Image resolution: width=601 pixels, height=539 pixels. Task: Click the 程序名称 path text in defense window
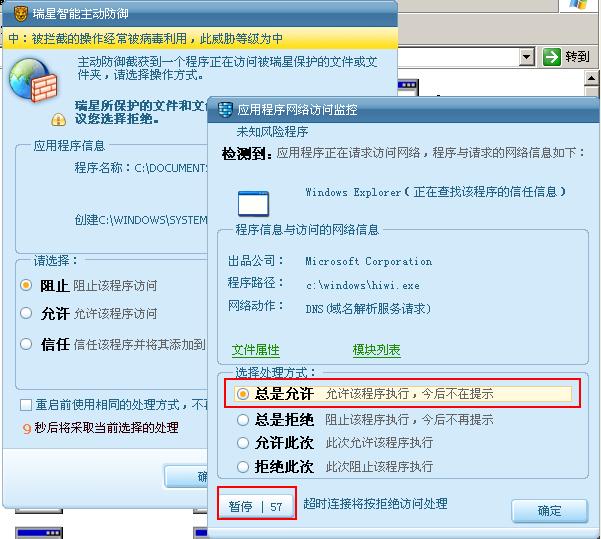141,168
